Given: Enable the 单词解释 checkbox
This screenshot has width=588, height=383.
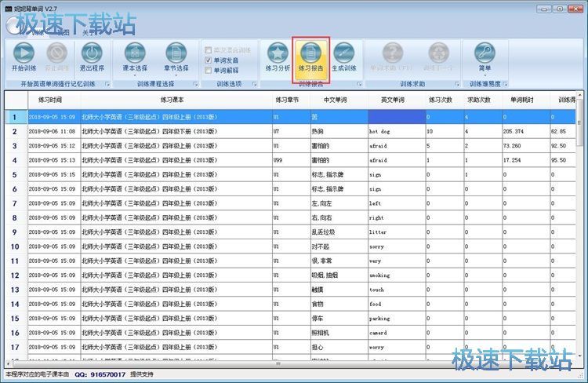Looking at the screenshot, I should pos(208,70).
